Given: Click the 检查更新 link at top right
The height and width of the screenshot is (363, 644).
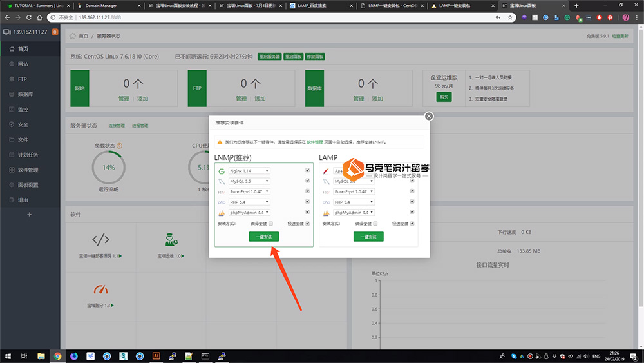Looking at the screenshot, I should (620, 36).
